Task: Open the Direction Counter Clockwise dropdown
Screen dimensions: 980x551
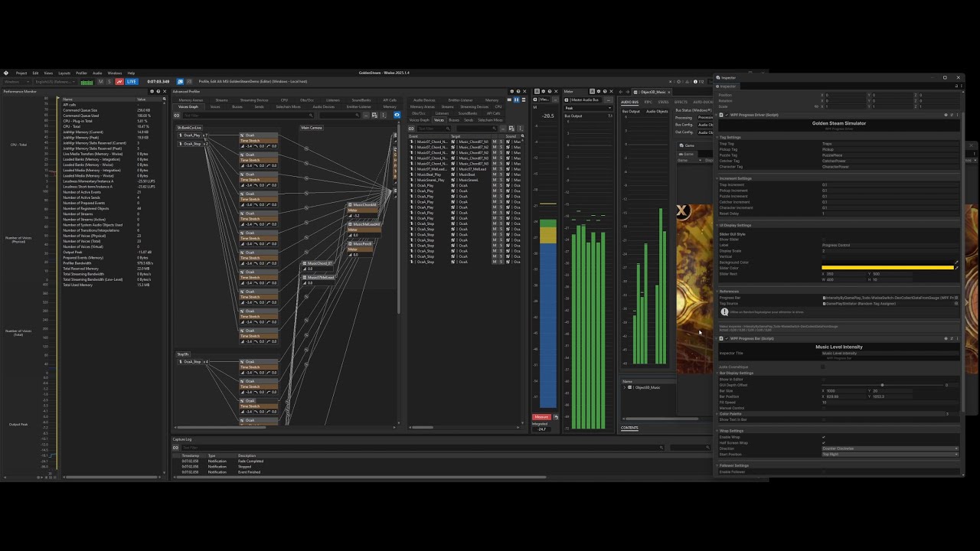Action: tap(890, 448)
